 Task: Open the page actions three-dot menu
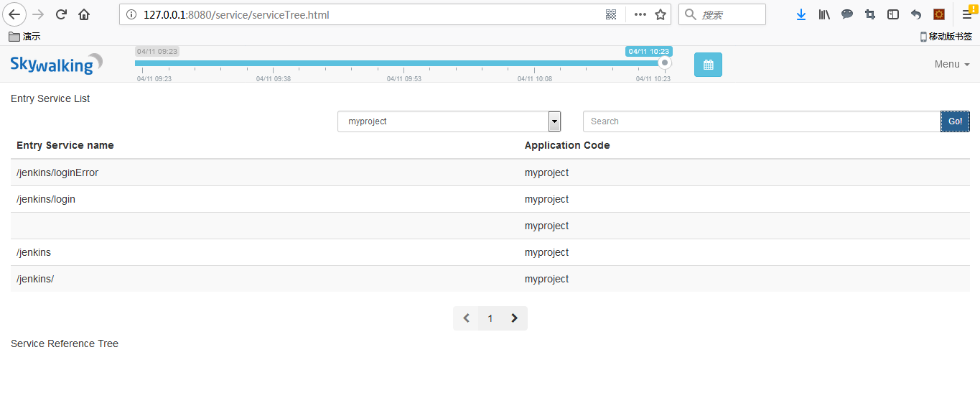(640, 14)
